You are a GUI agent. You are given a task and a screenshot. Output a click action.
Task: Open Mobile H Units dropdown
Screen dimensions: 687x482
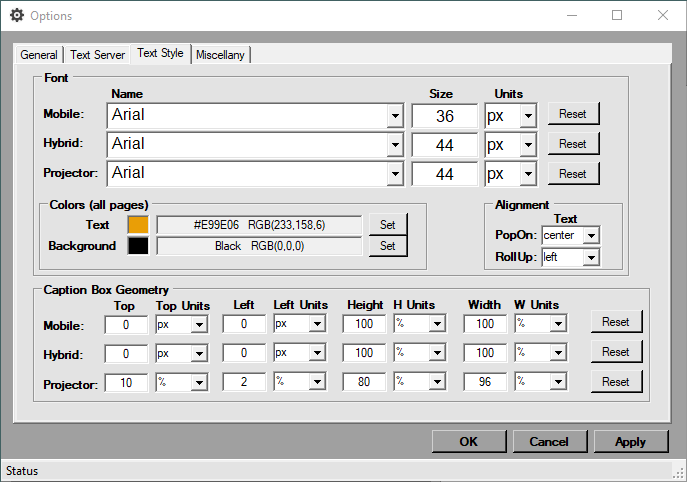pos(437,324)
